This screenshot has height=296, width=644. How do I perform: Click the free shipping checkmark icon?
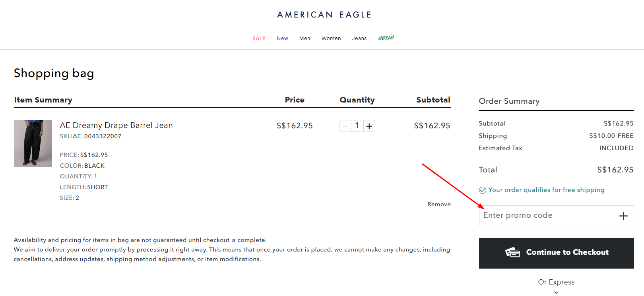click(483, 190)
